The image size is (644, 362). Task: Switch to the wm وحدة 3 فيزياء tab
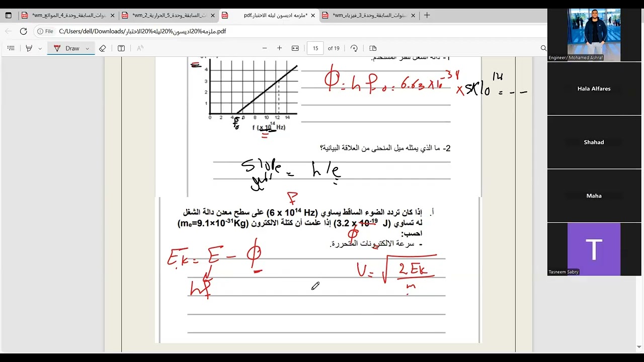coord(369,16)
